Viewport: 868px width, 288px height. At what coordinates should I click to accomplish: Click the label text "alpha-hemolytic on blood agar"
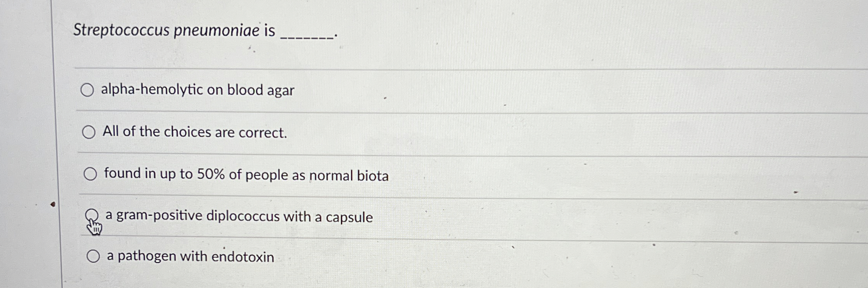point(197,90)
